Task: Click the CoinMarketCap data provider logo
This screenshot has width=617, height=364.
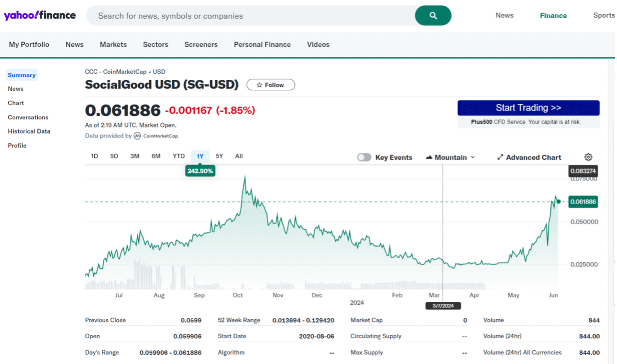Action: click(x=156, y=136)
